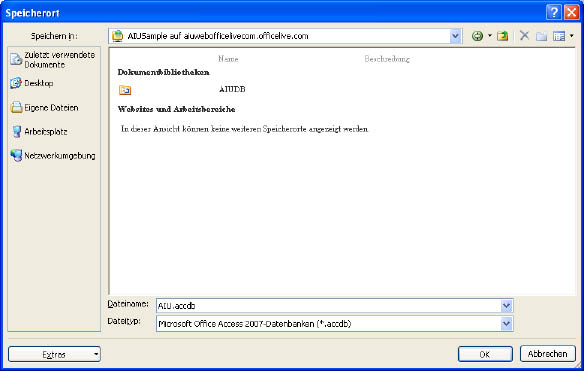This screenshot has height=371, width=584.
Task: Open the Back button history dropdown arrow
Action: tap(490, 36)
